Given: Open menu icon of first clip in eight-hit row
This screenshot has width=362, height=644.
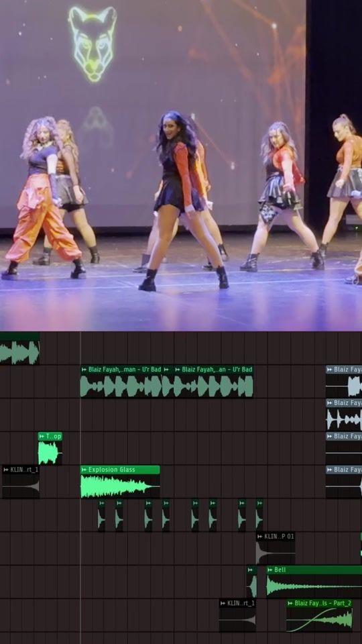Looking at the screenshot, I should [x=101, y=503].
